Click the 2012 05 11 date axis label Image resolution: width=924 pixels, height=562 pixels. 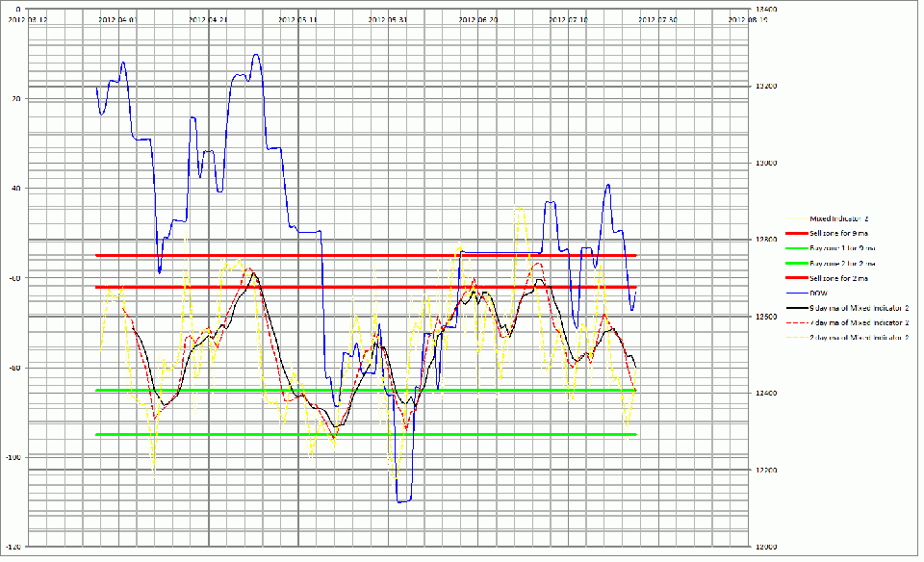297,18
